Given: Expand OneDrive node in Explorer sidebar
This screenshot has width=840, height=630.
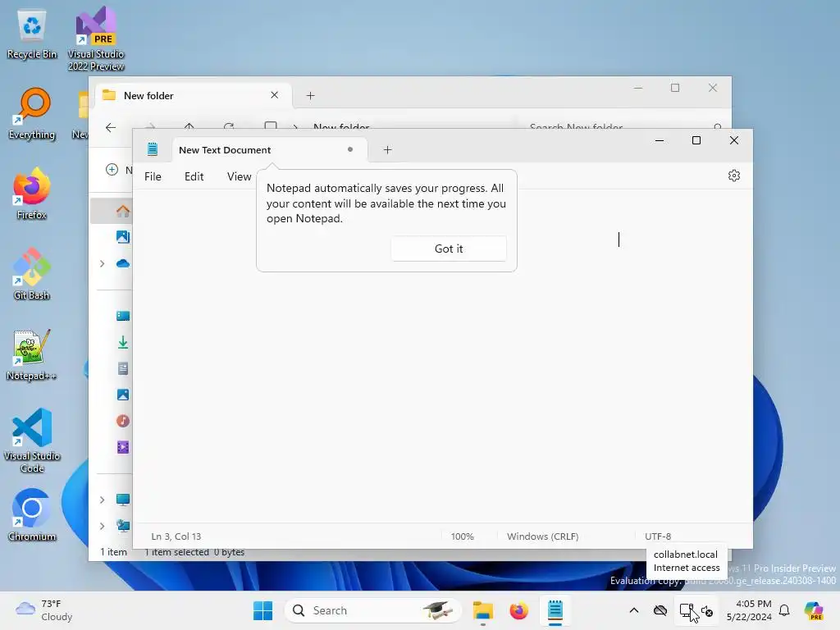Looking at the screenshot, I should (102, 263).
